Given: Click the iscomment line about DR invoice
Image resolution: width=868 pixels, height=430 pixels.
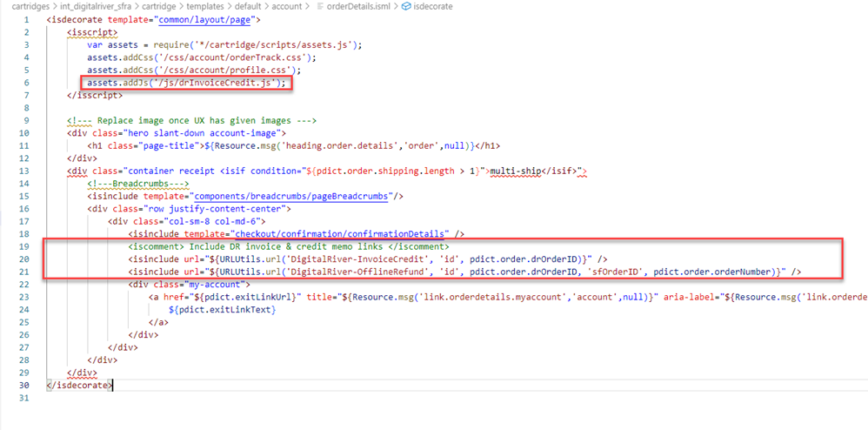Looking at the screenshot, I should point(288,247).
